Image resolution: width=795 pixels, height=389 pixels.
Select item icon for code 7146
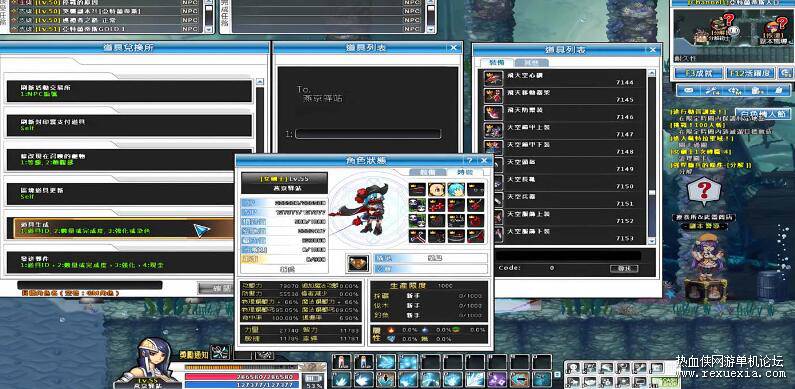click(493, 113)
